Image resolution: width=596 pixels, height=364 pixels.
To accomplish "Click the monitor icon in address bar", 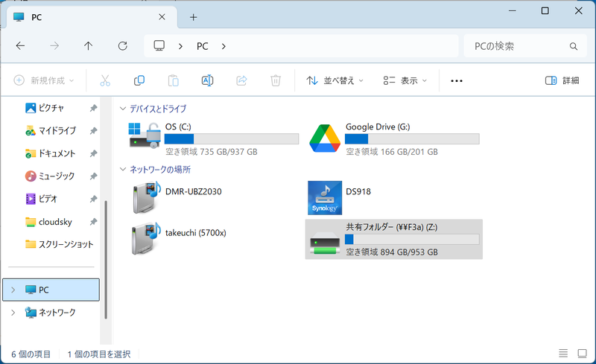I will tap(159, 46).
